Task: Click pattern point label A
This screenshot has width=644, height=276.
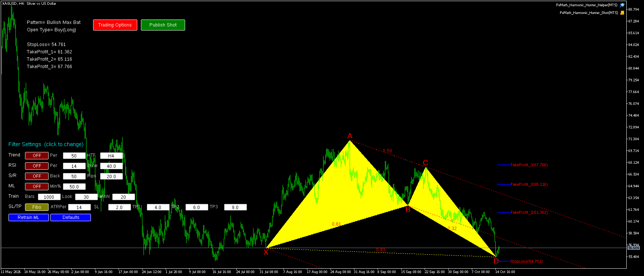Action: point(350,136)
